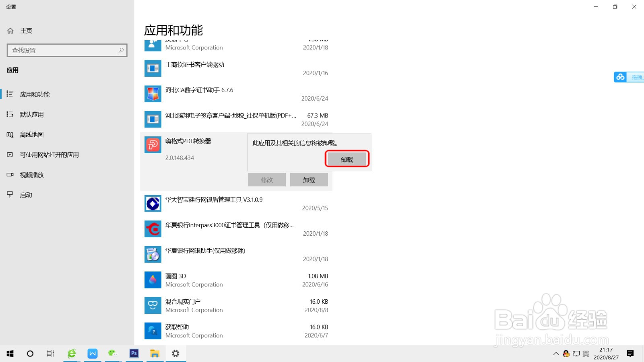The height and width of the screenshot is (362, 644).
Task: Click the lower 卸载 button under 嗨格式PDF转换器
Action: click(309, 180)
